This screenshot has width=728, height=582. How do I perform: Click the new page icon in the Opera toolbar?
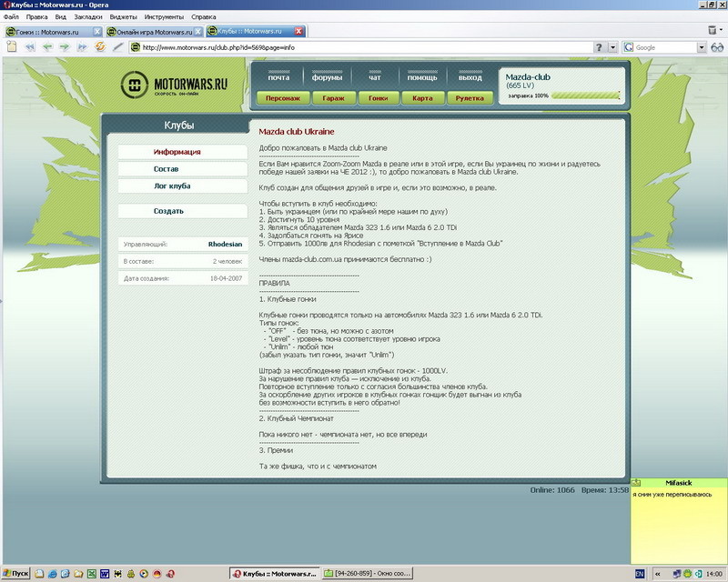click(12, 47)
